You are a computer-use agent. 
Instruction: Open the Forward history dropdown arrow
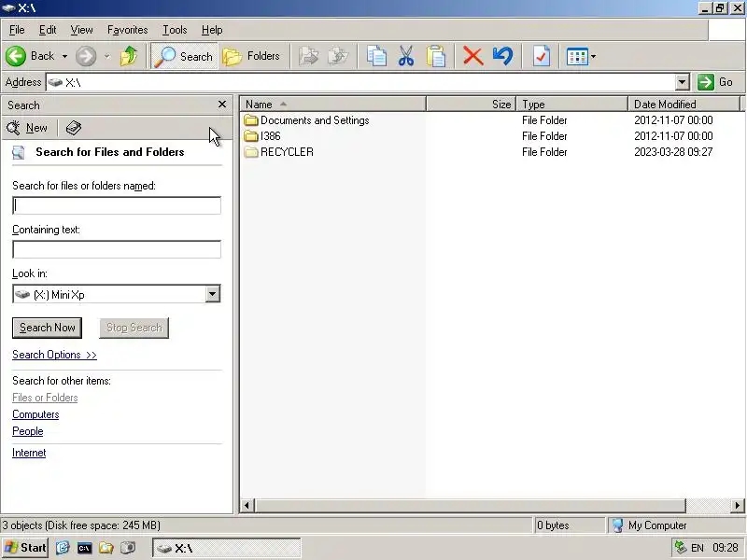[107, 56]
